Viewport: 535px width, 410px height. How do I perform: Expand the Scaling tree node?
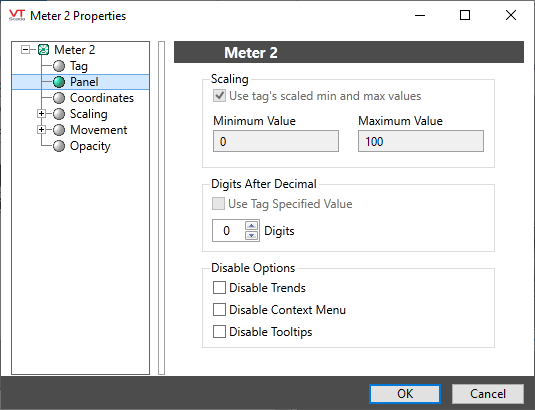tap(41, 114)
